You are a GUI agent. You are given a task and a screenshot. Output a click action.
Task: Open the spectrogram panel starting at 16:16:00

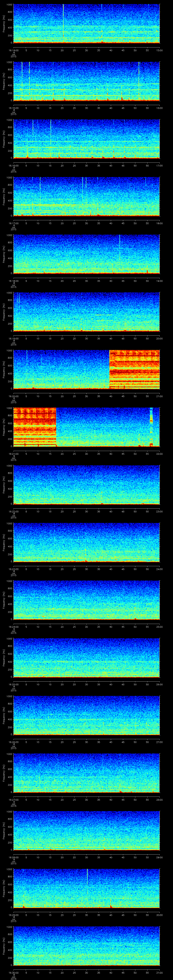pyautogui.click(x=86, y=139)
